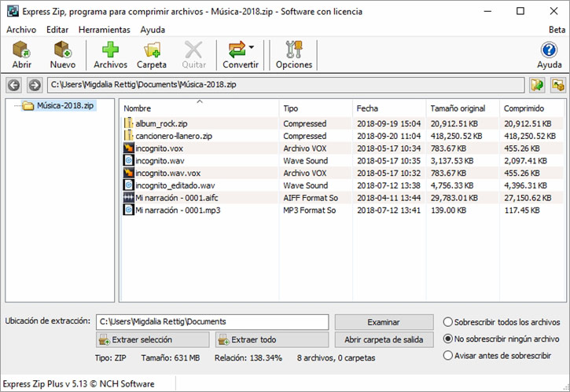Select Mi narración - 0001.mp3 file name
The height and width of the screenshot is (392, 570).
coord(178,210)
